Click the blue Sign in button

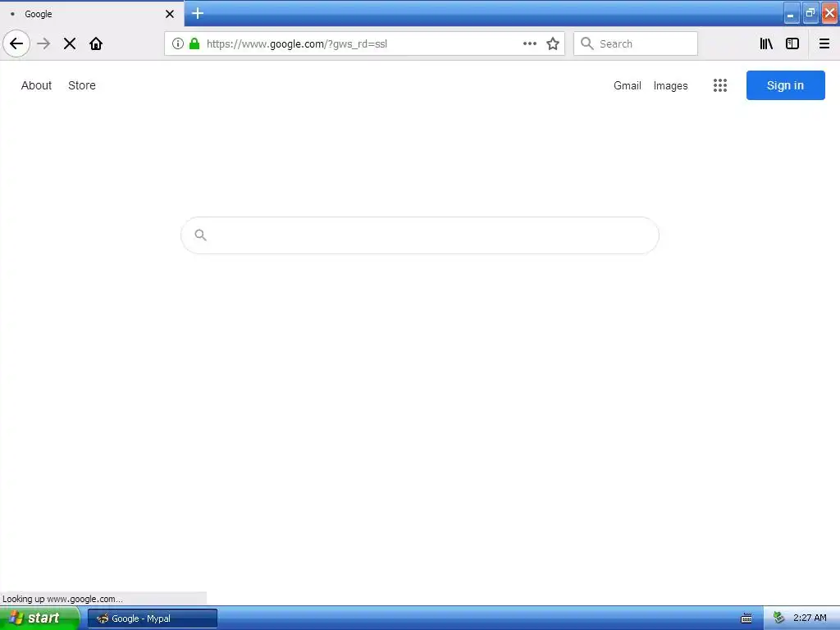pos(785,85)
